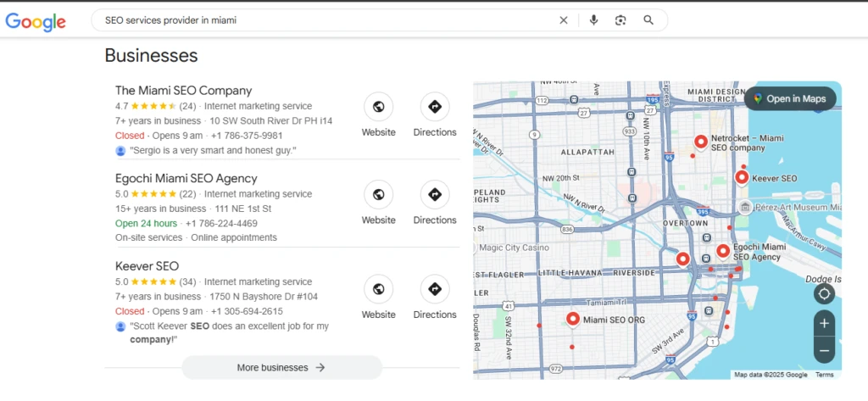The image size is (868, 401).
Task: Open Egochi Miami SEO Agency listing title
Action: [x=186, y=178]
